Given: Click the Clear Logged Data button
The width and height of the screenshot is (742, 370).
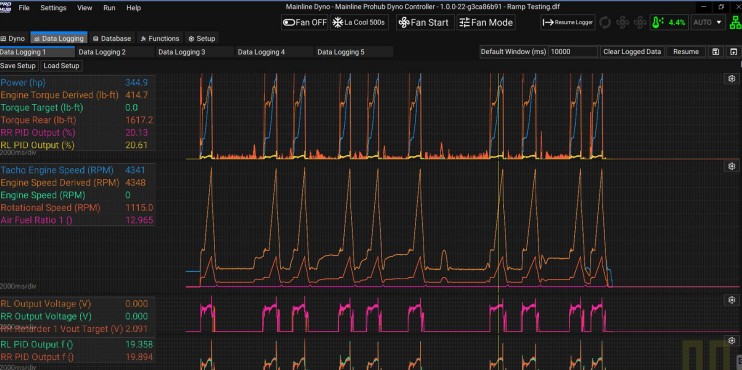Looking at the screenshot, I should pos(632,52).
